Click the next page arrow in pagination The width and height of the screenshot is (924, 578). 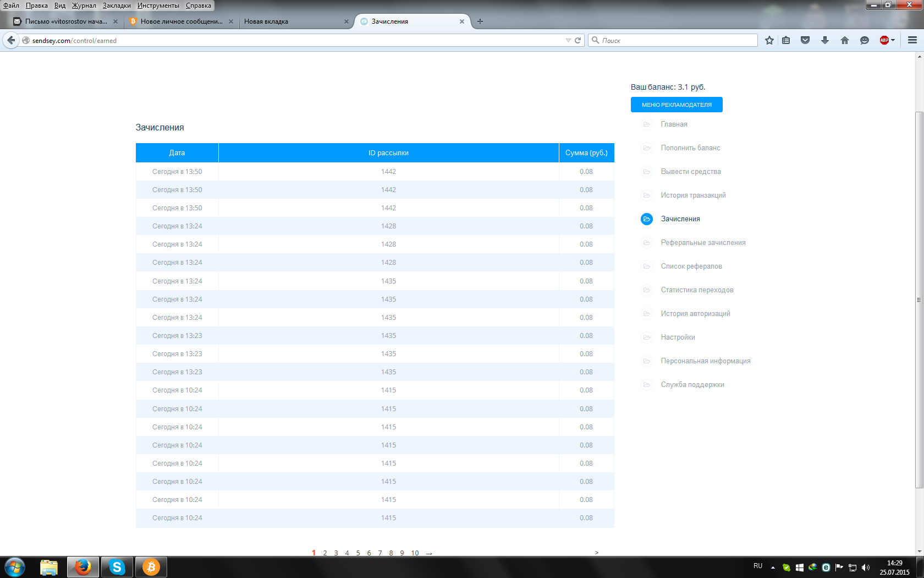429,553
